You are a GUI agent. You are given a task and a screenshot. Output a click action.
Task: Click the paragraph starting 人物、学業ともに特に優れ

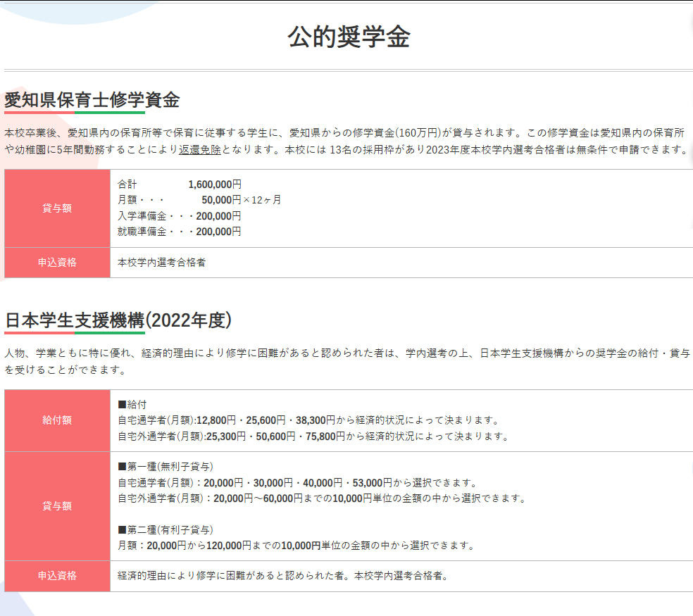pos(347,361)
